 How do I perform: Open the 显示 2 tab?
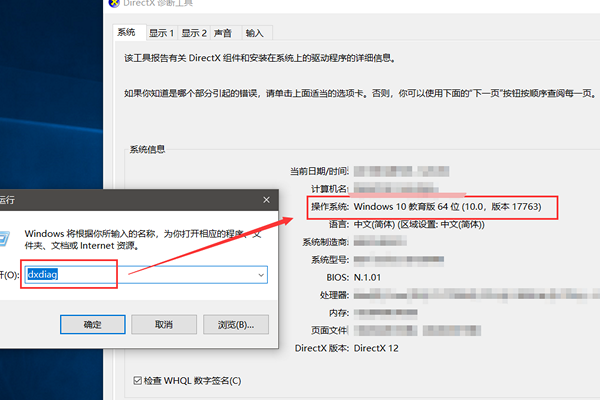(194, 33)
